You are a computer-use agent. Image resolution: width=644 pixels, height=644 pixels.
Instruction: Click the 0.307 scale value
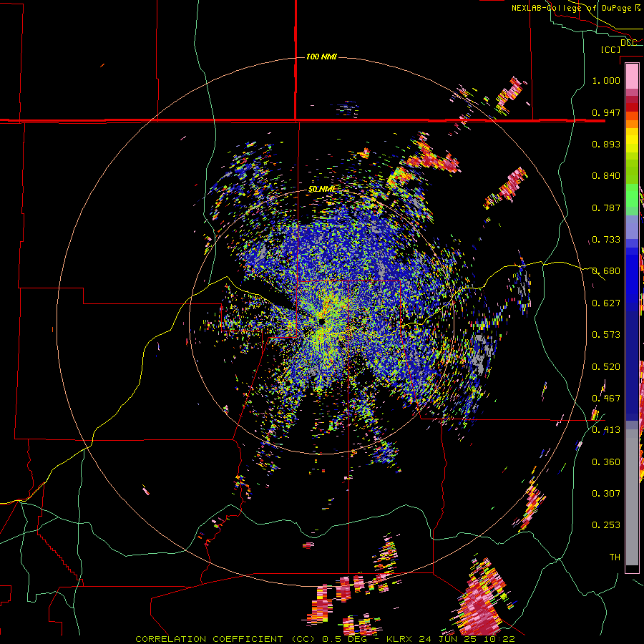606,494
